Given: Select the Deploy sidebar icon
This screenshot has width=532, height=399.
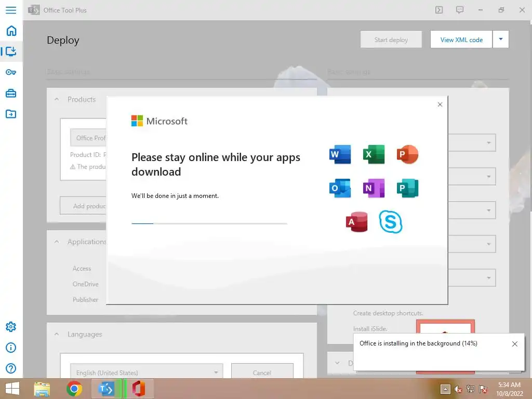Looking at the screenshot, I should click(x=11, y=51).
